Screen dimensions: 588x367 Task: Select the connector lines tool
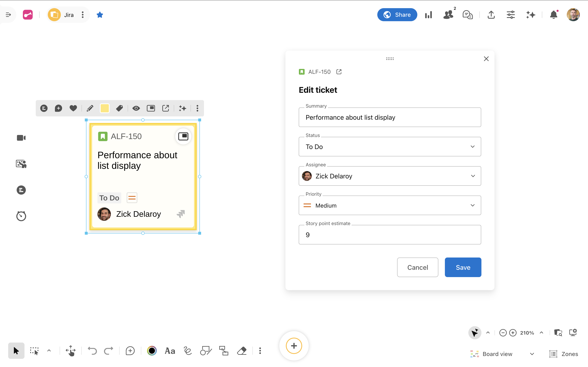[x=224, y=351]
